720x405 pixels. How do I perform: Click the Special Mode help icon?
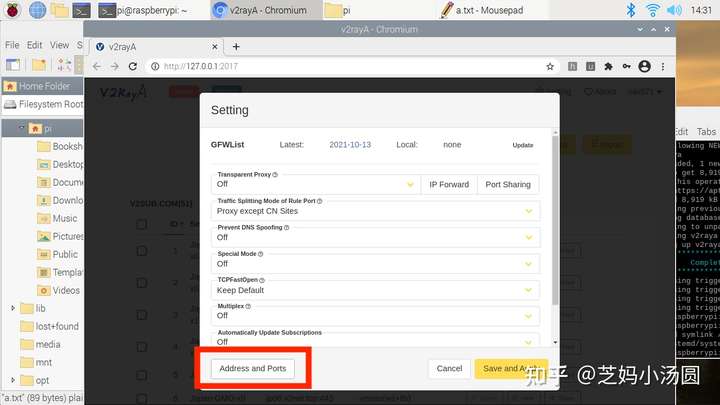pos(260,253)
